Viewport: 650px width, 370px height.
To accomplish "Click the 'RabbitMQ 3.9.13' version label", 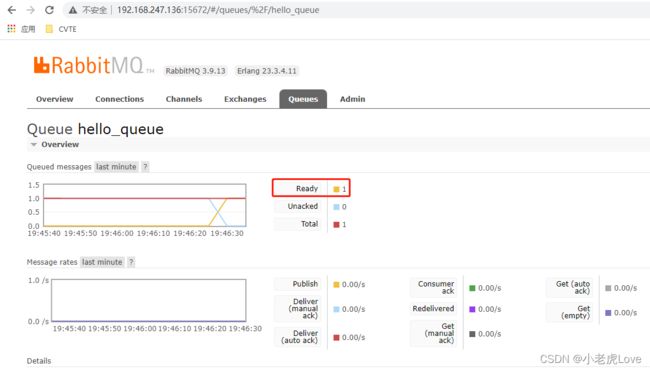I will tap(195, 71).
